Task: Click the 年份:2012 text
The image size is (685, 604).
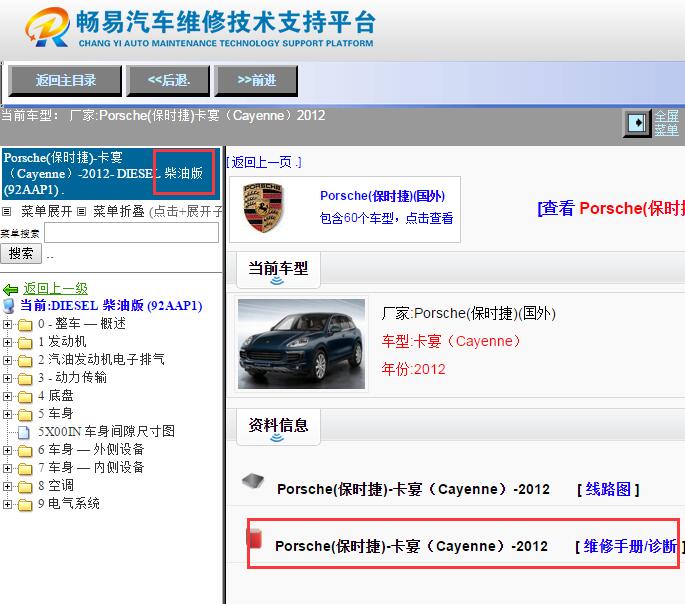Action: [x=413, y=369]
